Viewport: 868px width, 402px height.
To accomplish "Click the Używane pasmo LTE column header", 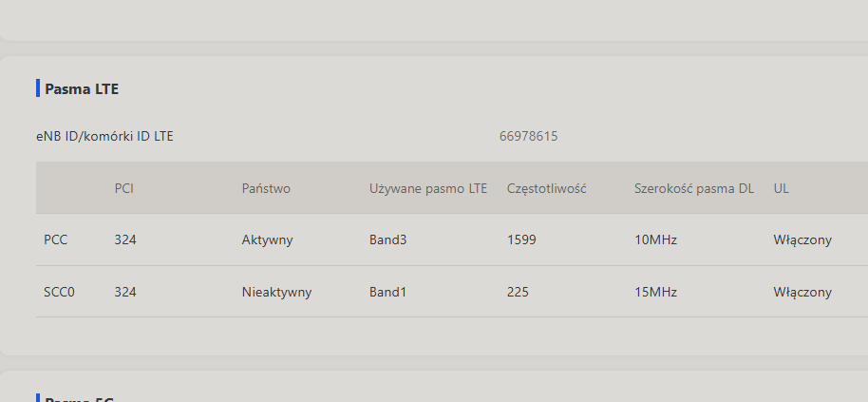I will click(428, 189).
